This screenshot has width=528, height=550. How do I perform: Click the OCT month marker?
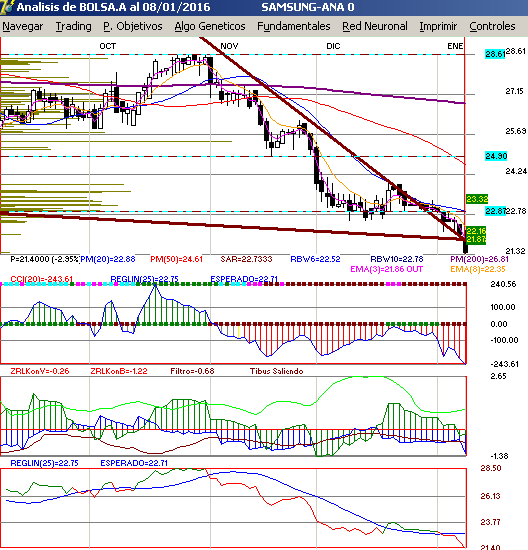[x=107, y=46]
